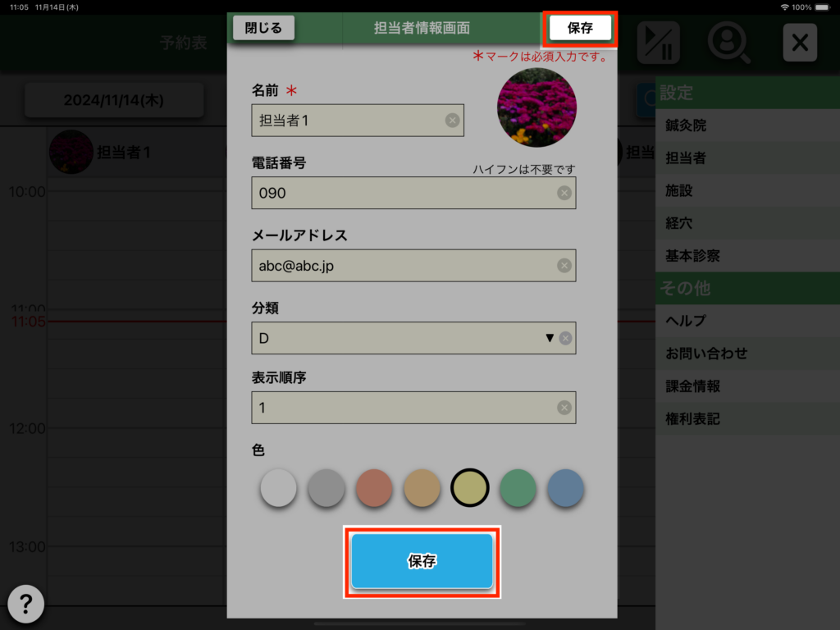Open the customer search icon in header
The width and height of the screenshot is (840, 630).
pos(728,43)
